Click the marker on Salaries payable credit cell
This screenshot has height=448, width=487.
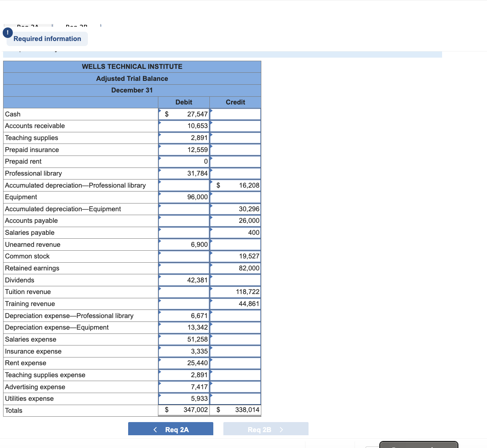(x=211, y=230)
